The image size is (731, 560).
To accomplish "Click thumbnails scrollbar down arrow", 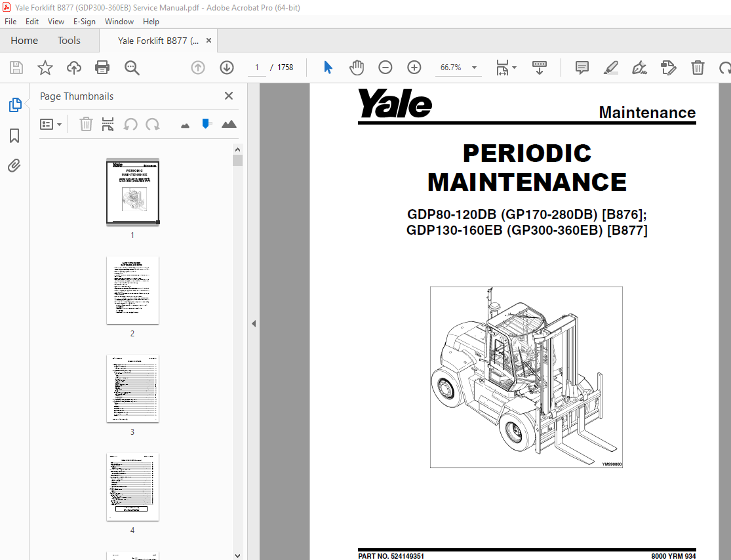I will pos(238,555).
